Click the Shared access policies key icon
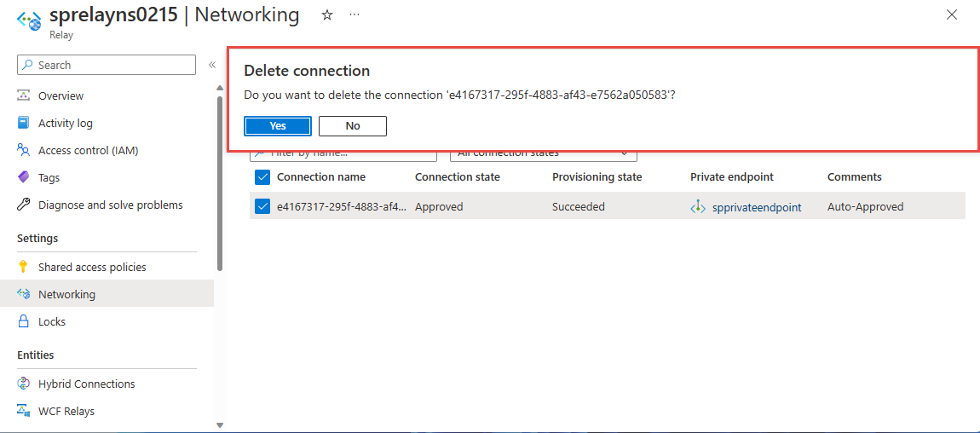Screen dimensions: 980x433 pos(24,267)
